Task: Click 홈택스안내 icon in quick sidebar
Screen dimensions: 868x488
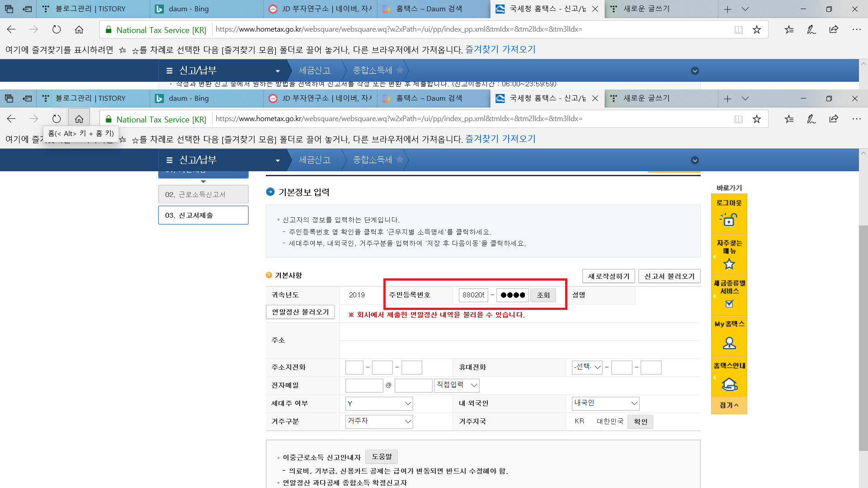Action: [x=729, y=384]
